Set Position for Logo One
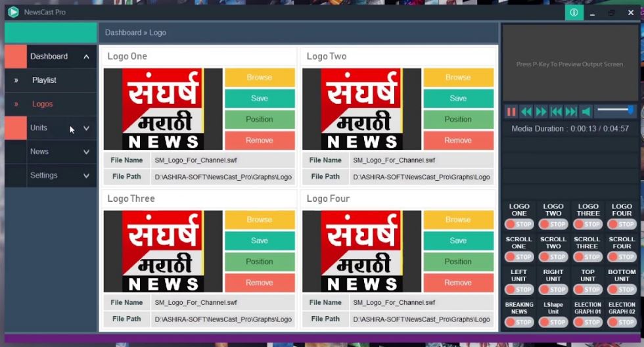Image resolution: width=644 pixels, height=347 pixels. pos(260,119)
